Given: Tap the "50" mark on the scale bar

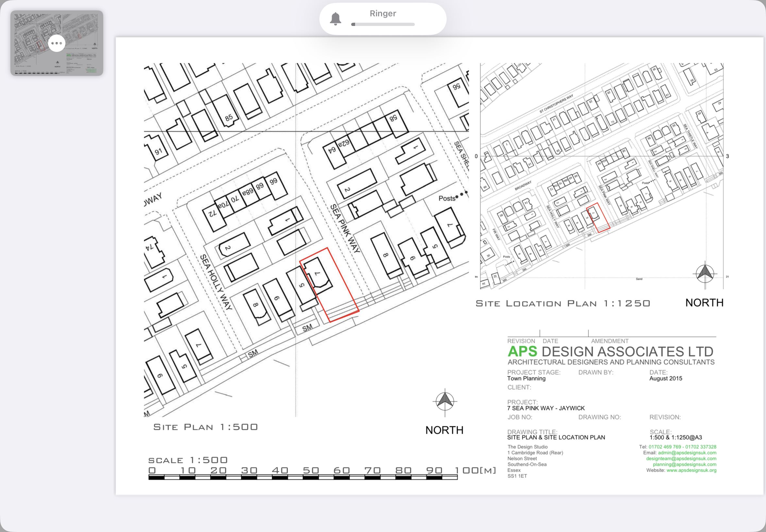Looking at the screenshot, I should pyautogui.click(x=311, y=470).
